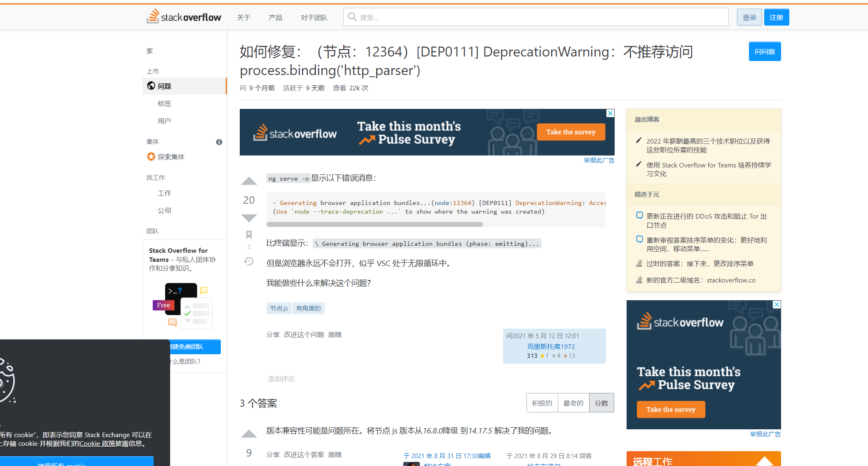Click stack icon beside 过时的答案 item
Screen dimensions: 868x466
click(639, 263)
